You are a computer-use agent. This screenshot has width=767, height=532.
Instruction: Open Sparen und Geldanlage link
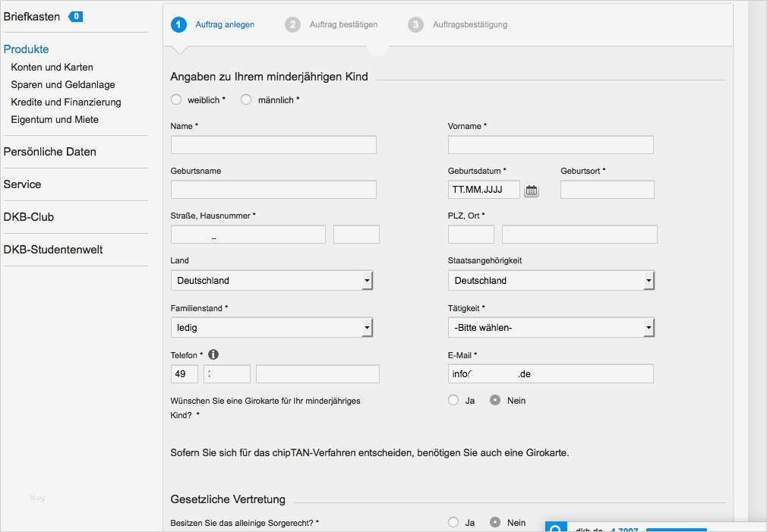tap(63, 84)
